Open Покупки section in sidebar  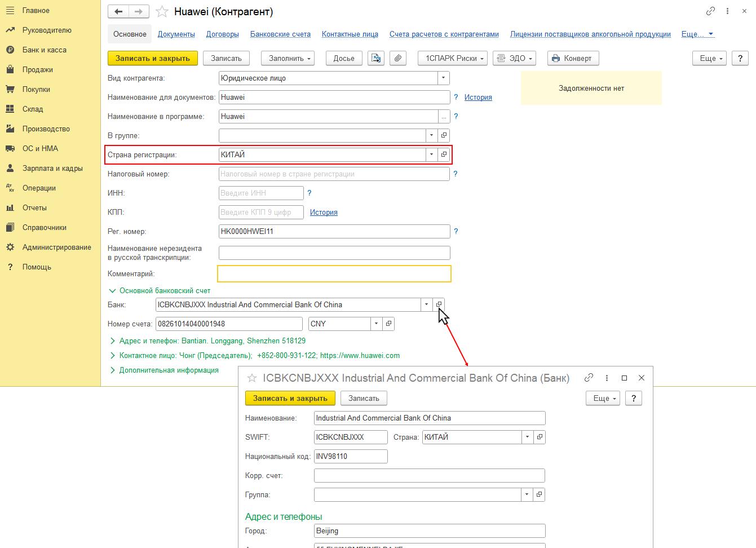point(36,90)
